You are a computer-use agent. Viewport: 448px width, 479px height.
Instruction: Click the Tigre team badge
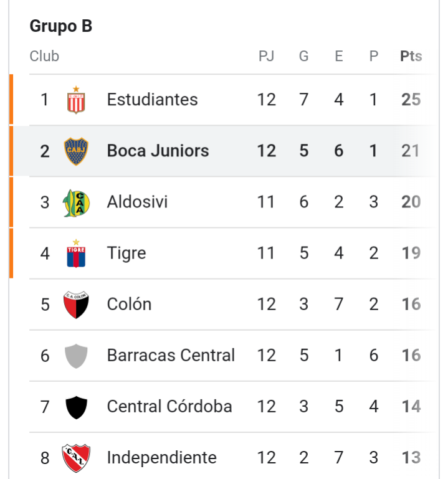[x=76, y=254]
